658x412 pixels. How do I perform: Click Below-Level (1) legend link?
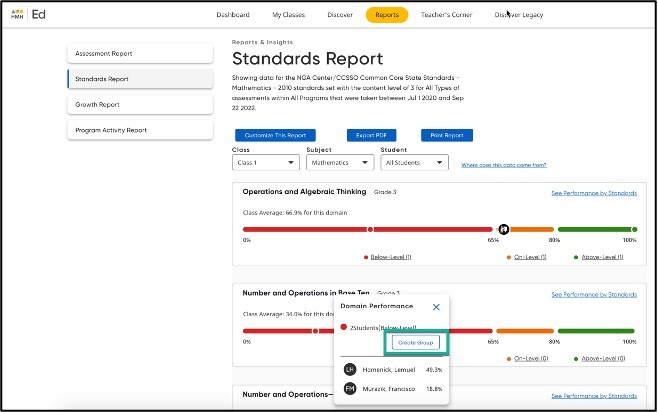coord(391,257)
